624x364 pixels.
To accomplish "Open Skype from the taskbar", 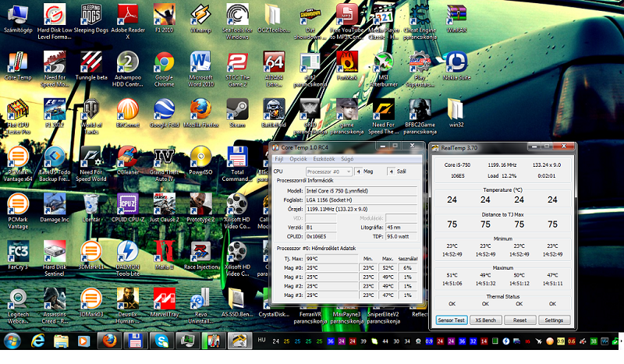I will click(x=161, y=341).
